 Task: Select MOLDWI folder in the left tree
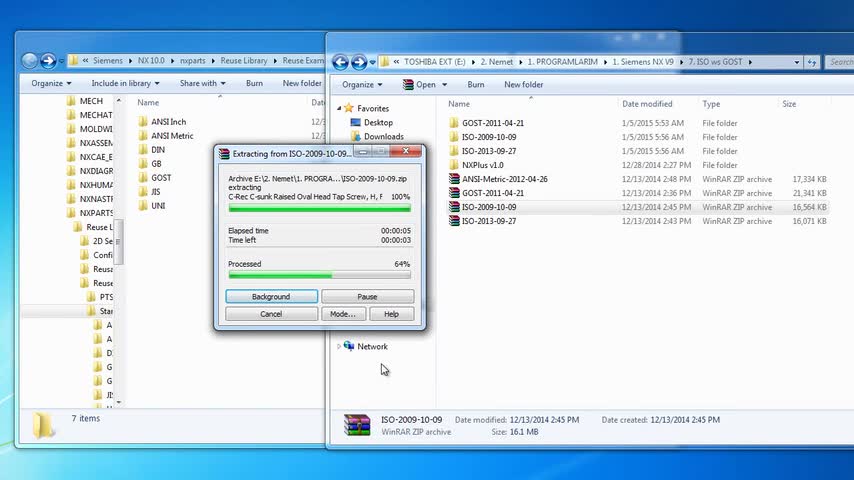tap(96, 129)
